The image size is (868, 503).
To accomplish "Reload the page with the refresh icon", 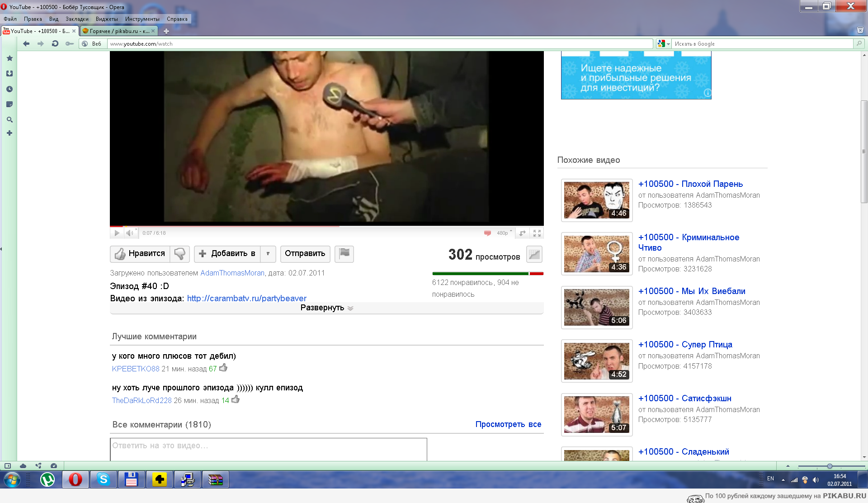I will [55, 43].
